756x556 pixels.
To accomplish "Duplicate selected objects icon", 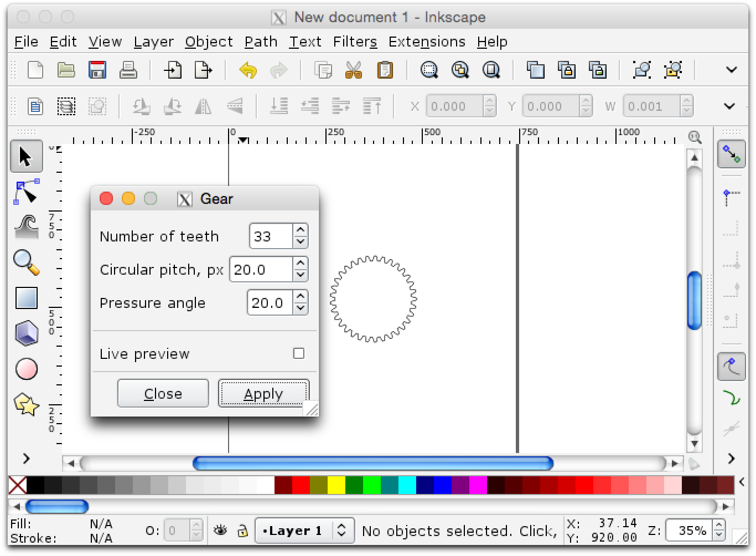I will (x=535, y=70).
